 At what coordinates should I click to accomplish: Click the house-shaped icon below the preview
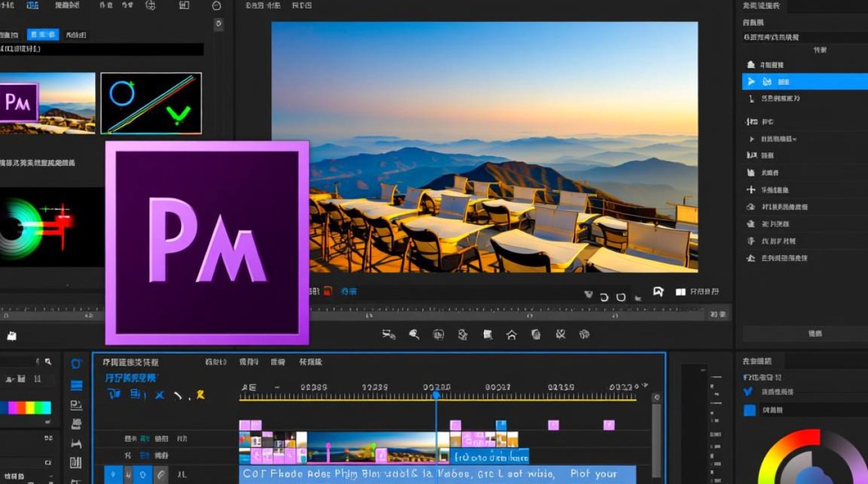pos(511,334)
